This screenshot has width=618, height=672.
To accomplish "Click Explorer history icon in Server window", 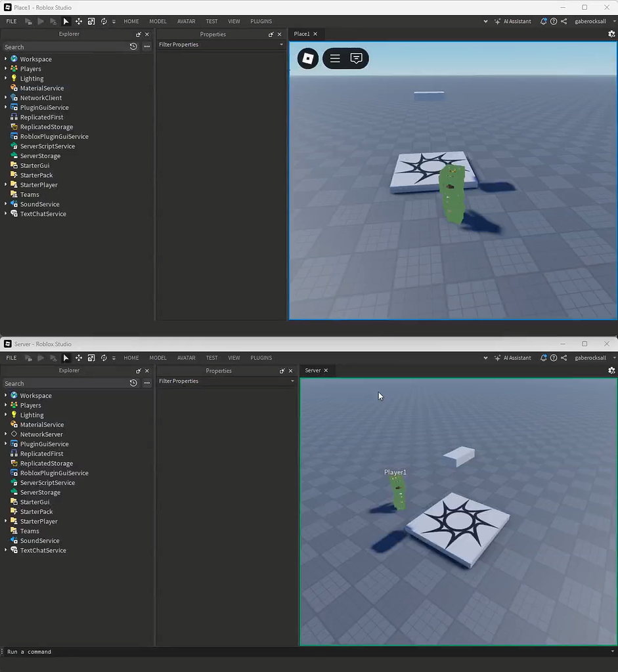I will [x=133, y=383].
